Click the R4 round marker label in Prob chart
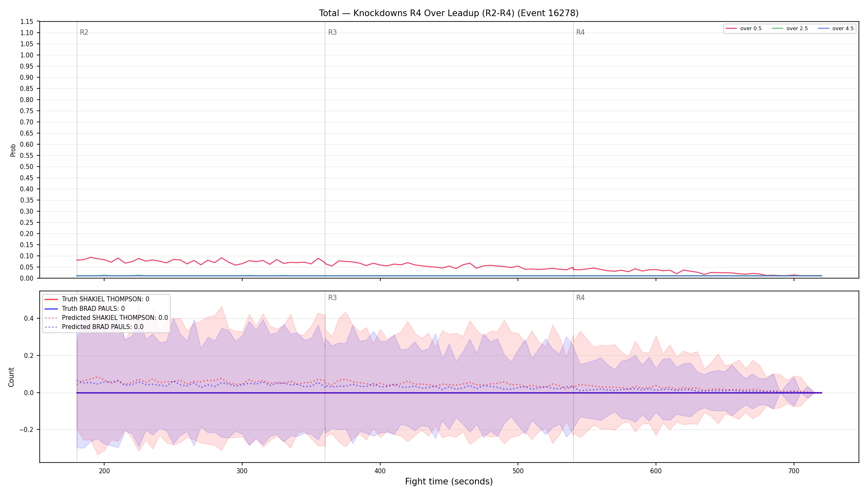Viewport: 868px width, 496px height. tap(580, 32)
